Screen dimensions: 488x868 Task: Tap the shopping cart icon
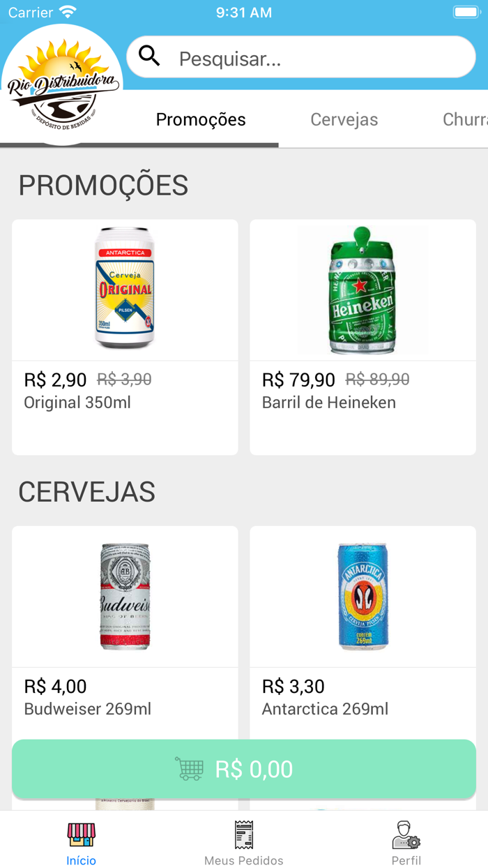[190, 769]
